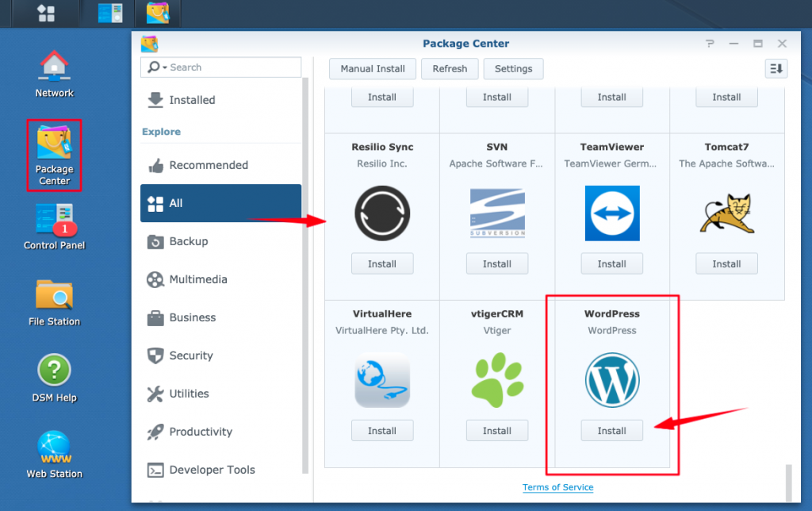Click the sort packages icon button

pyautogui.click(x=776, y=68)
